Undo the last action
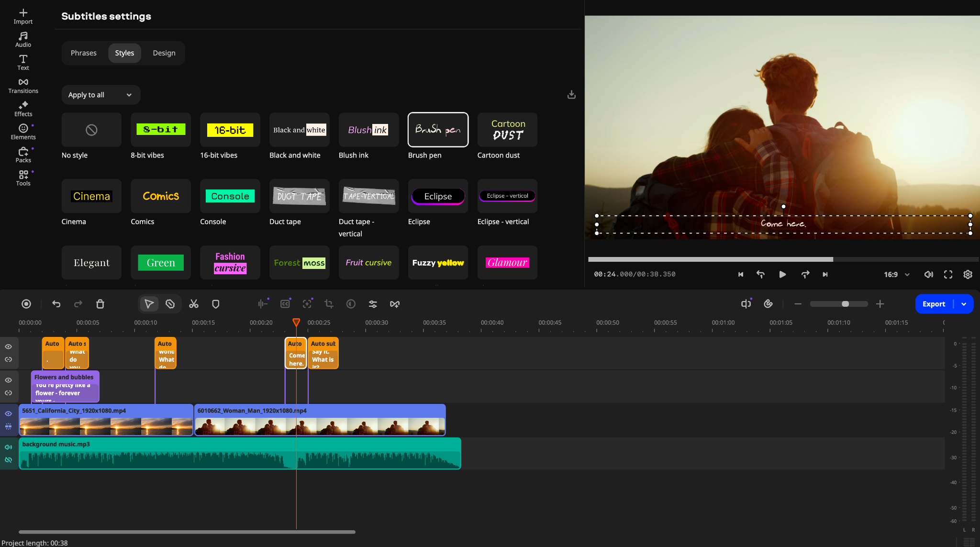980x547 pixels. point(56,304)
